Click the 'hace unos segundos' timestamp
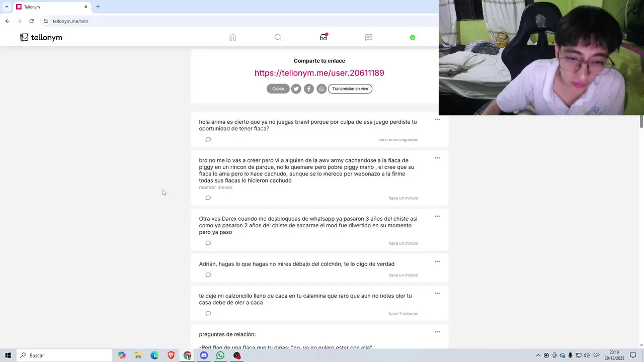This screenshot has height=362, width=644. pyautogui.click(x=398, y=140)
